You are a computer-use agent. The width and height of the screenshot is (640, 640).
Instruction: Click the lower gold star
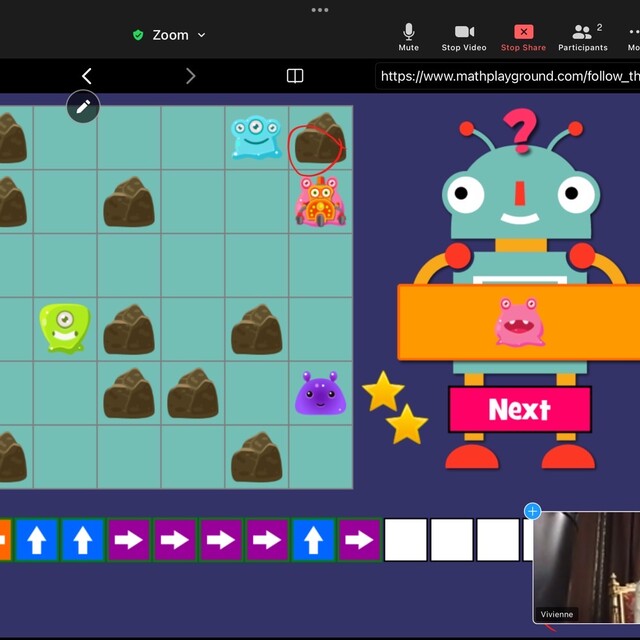[x=407, y=424]
